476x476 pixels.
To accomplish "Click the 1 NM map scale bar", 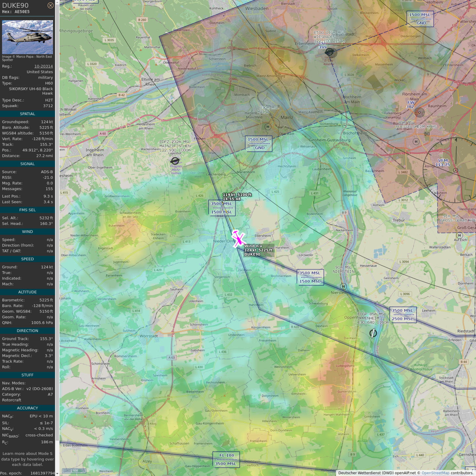I will pyautogui.click(x=74, y=470).
